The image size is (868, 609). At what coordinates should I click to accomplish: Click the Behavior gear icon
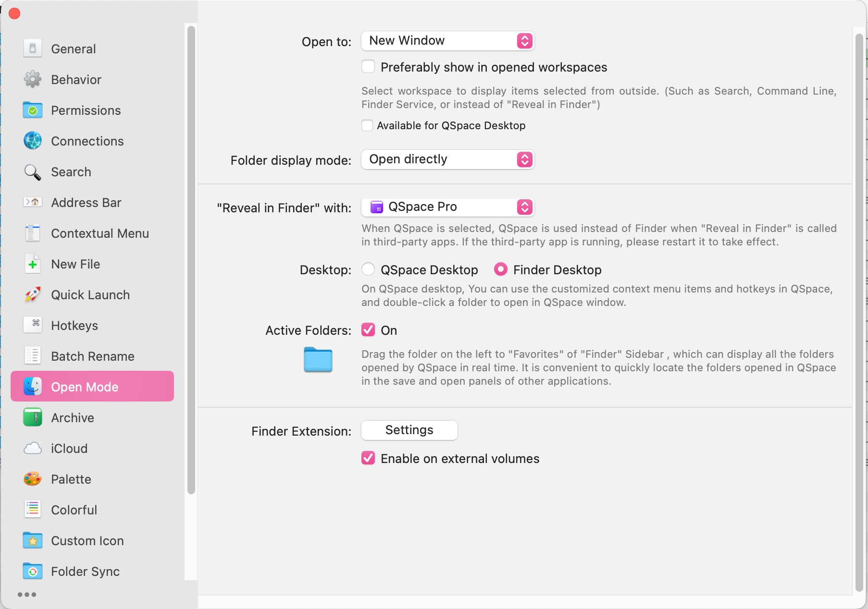click(x=33, y=80)
